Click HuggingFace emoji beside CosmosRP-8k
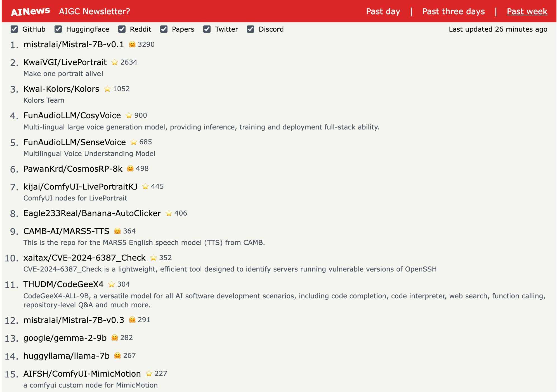Screen dimensions: 557x392 (x=130, y=169)
